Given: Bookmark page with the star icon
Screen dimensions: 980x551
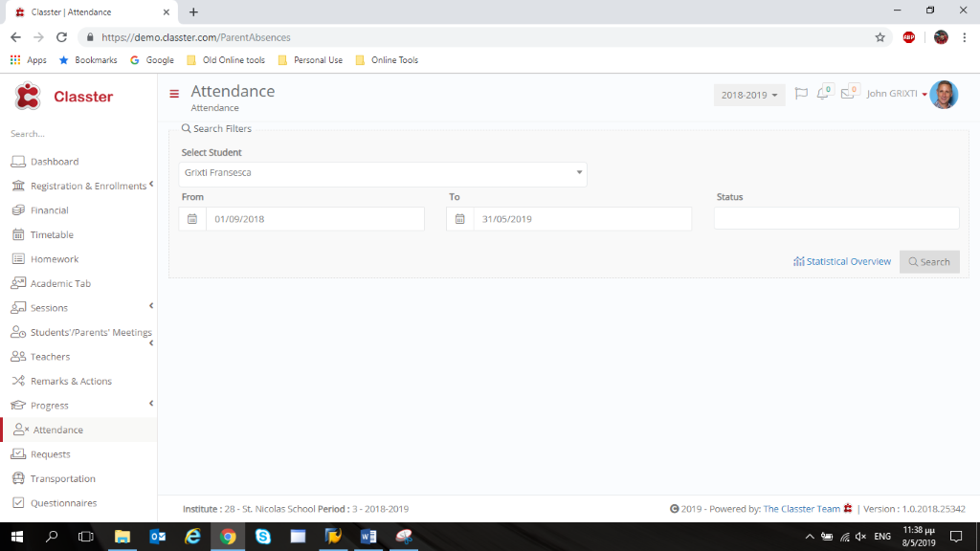Looking at the screenshot, I should [880, 37].
